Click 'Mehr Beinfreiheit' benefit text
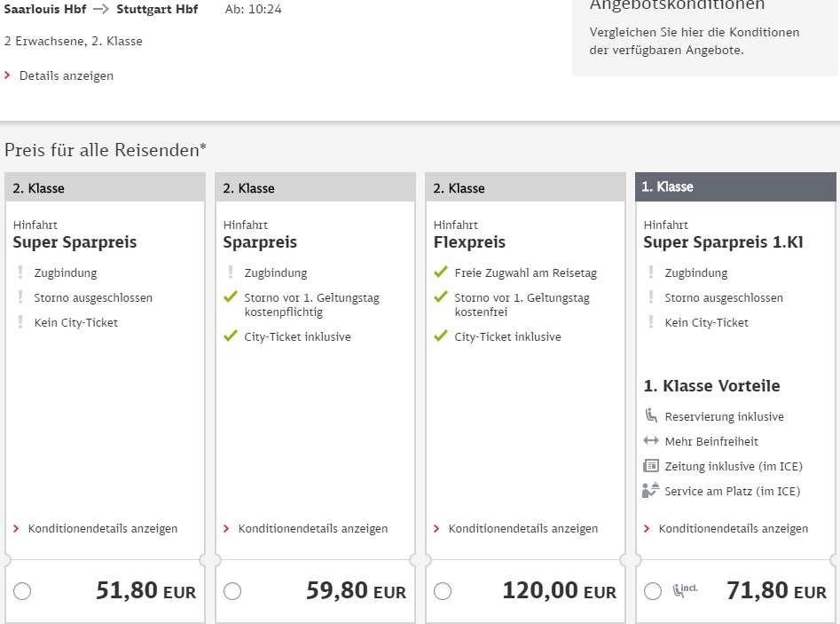The height and width of the screenshot is (624, 840). pos(711,441)
